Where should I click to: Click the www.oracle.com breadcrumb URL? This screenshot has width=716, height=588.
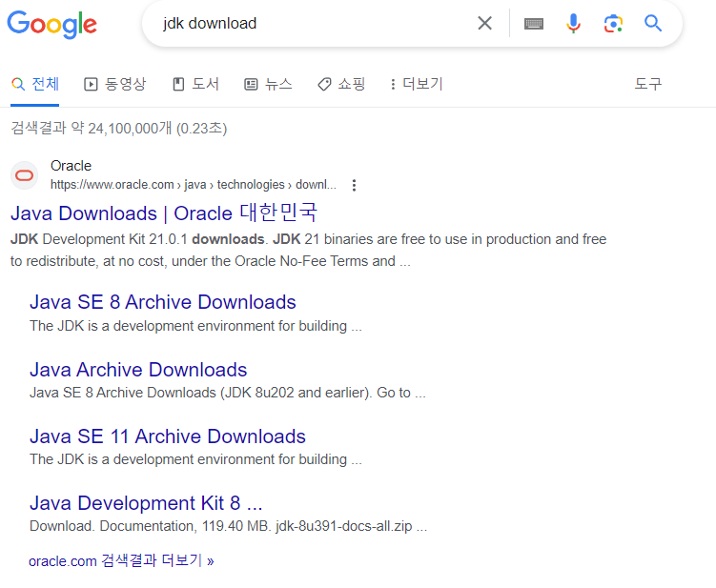coord(194,185)
